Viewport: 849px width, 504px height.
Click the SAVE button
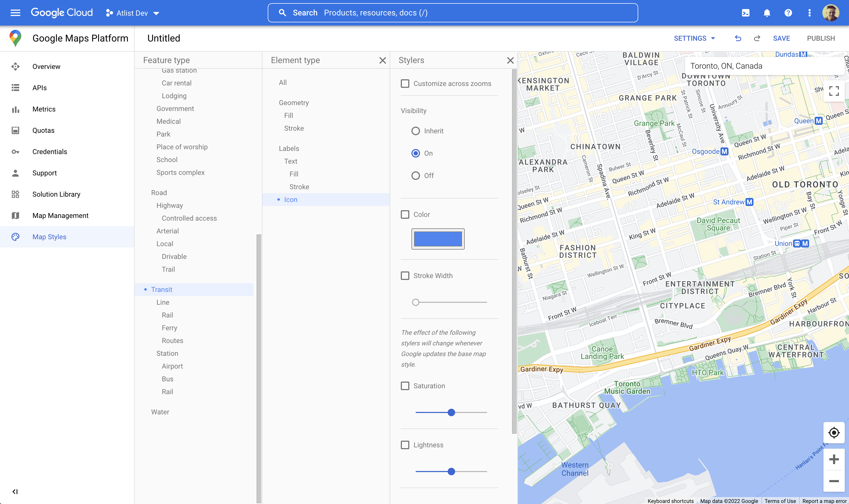click(781, 38)
